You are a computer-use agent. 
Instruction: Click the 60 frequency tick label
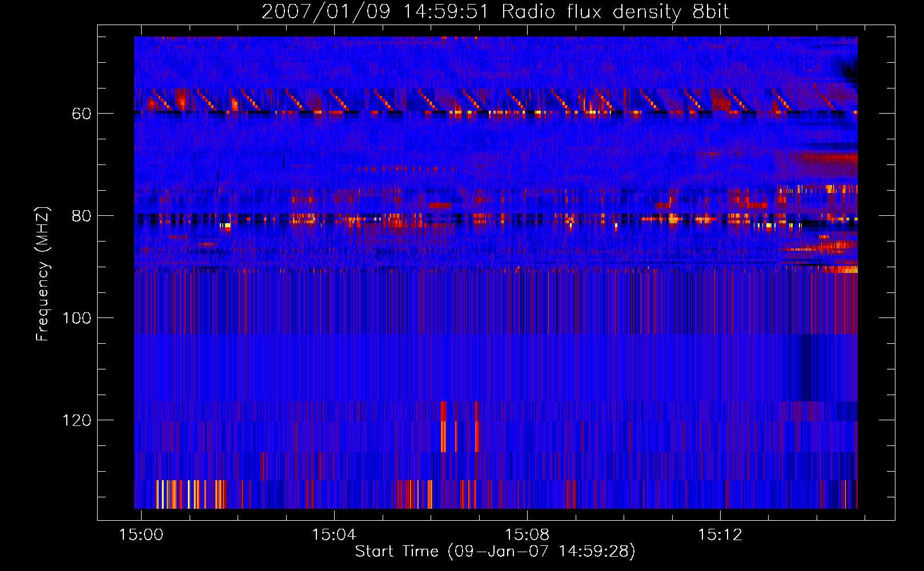[x=82, y=114]
